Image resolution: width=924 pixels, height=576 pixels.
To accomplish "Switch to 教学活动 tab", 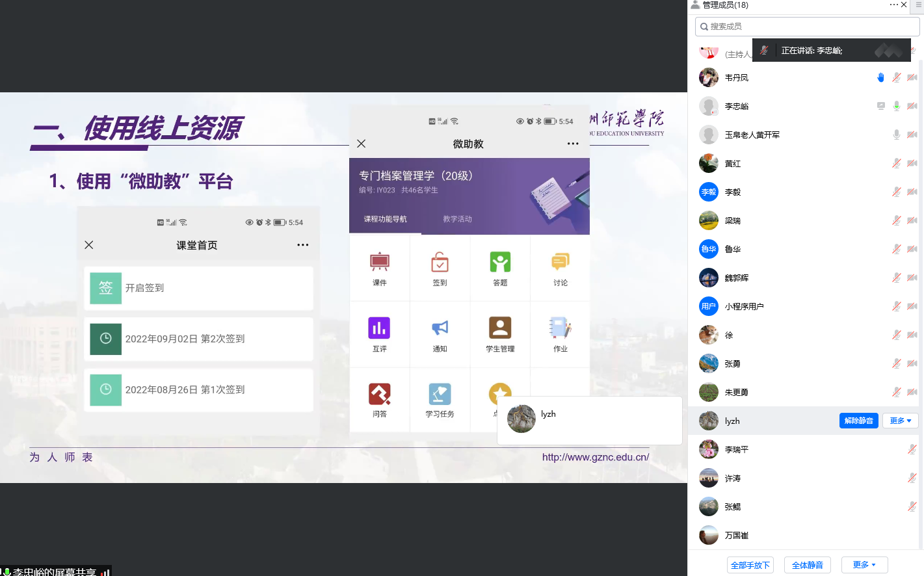I will pos(458,219).
